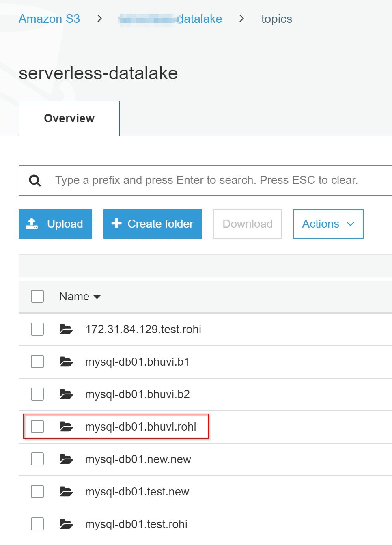This screenshot has width=392, height=545.
Task: Tick the select-all checkbox beside Name
Action: click(x=37, y=296)
